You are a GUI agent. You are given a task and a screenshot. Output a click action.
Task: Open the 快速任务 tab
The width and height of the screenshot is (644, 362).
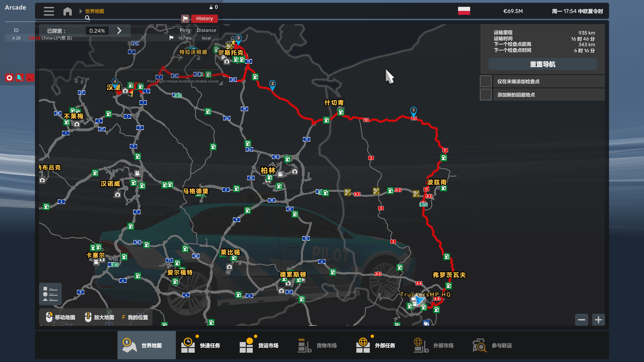click(x=201, y=345)
